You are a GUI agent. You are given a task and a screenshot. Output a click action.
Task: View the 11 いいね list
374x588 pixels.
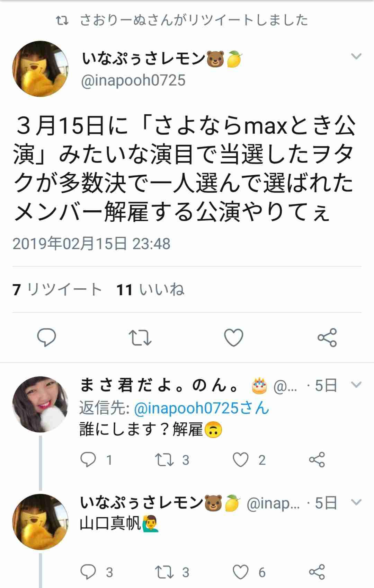tap(150, 289)
